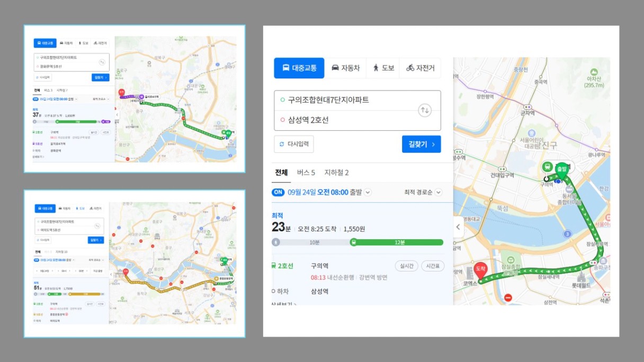
Task: Collapse panel arrow in 여의도역 screenshot
Action: click(x=111, y=275)
